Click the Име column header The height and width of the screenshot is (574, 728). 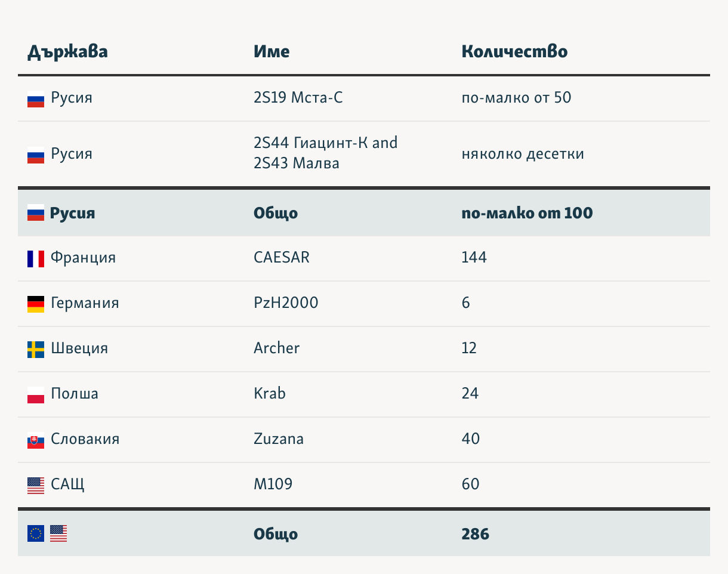tap(272, 51)
